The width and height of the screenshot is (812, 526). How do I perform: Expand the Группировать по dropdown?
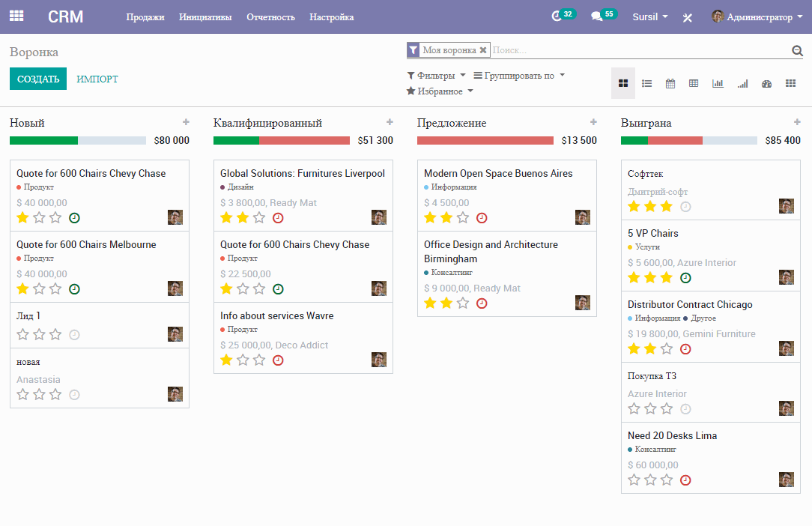click(x=519, y=75)
